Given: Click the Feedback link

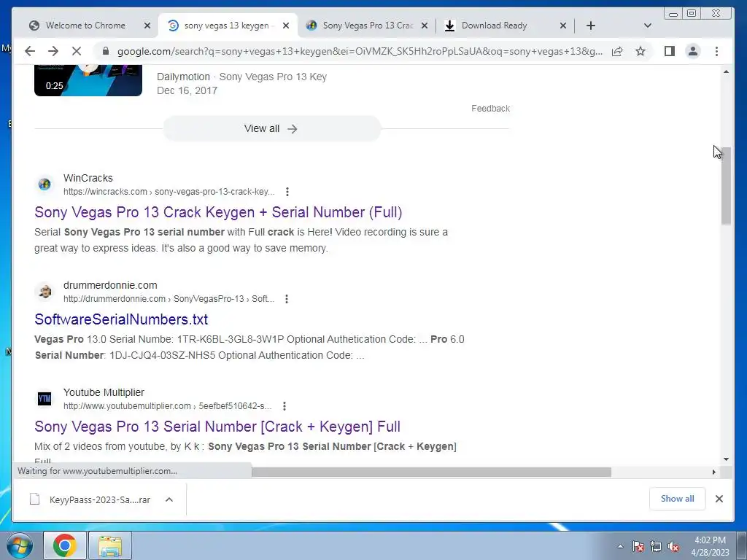Looking at the screenshot, I should pos(490,109).
